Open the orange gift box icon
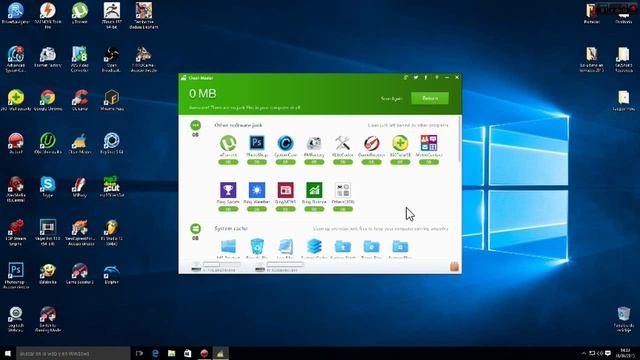640x360 pixels. pyautogui.click(x=454, y=267)
